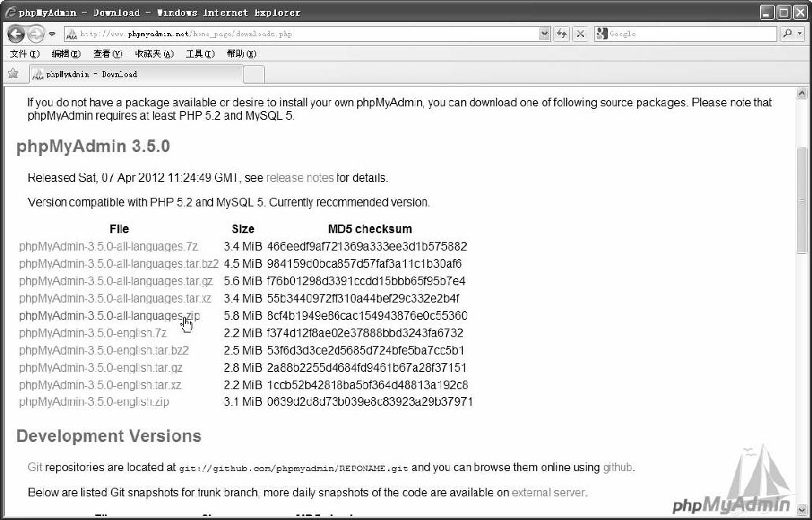Click the page icon in address bar
Image resolution: width=812 pixels, height=520 pixels.
tap(72, 34)
